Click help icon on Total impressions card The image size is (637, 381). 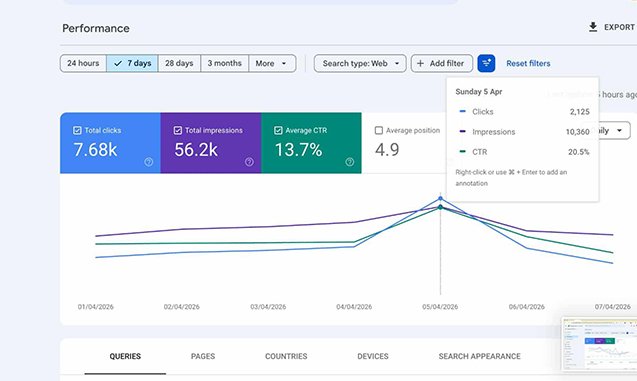tap(249, 162)
